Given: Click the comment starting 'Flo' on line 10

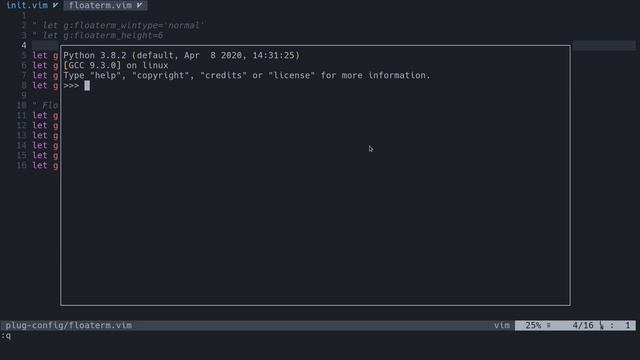Looking at the screenshot, I should 46,105.
